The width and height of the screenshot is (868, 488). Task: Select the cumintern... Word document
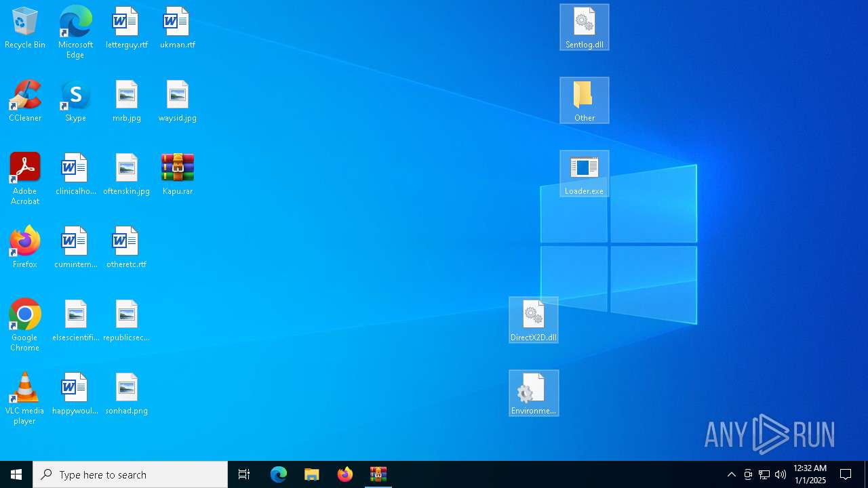75,247
